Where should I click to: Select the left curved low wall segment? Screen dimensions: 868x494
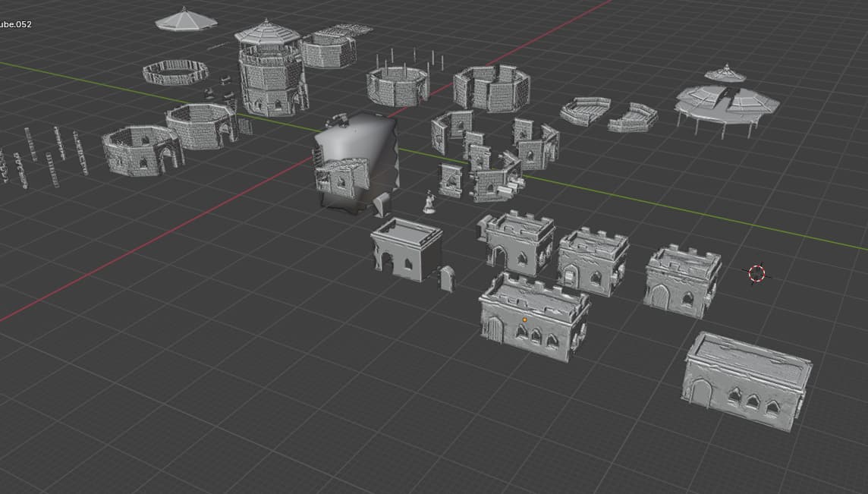[x=584, y=111]
